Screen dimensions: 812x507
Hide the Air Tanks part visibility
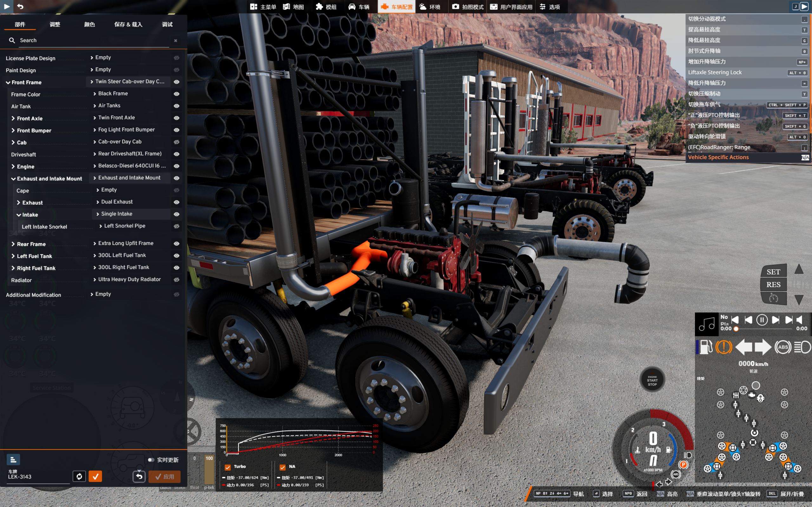[x=176, y=106]
